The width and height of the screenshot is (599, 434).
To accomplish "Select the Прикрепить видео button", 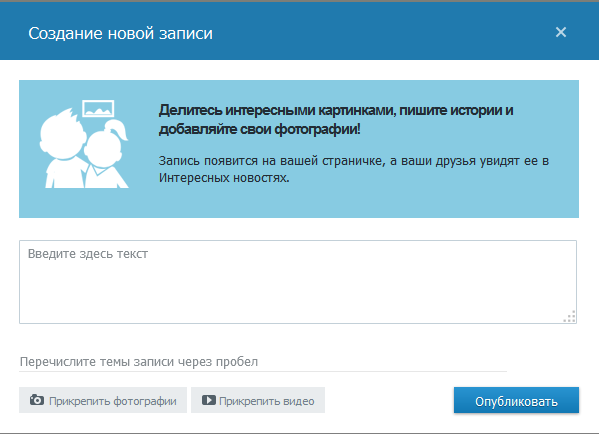I will pos(258,400).
